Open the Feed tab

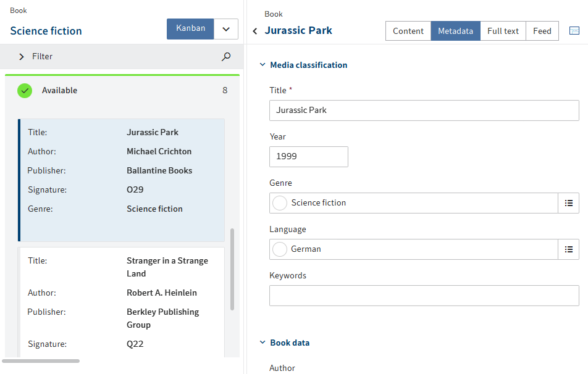click(542, 30)
